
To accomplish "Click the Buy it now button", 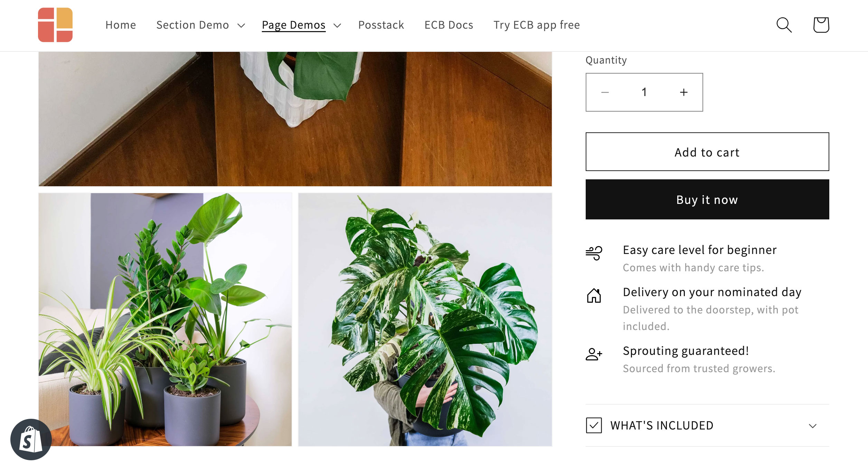I will point(707,199).
